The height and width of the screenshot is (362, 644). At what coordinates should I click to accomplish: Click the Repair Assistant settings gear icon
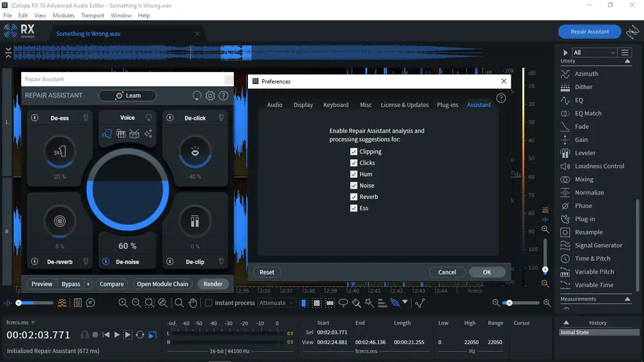(x=210, y=95)
